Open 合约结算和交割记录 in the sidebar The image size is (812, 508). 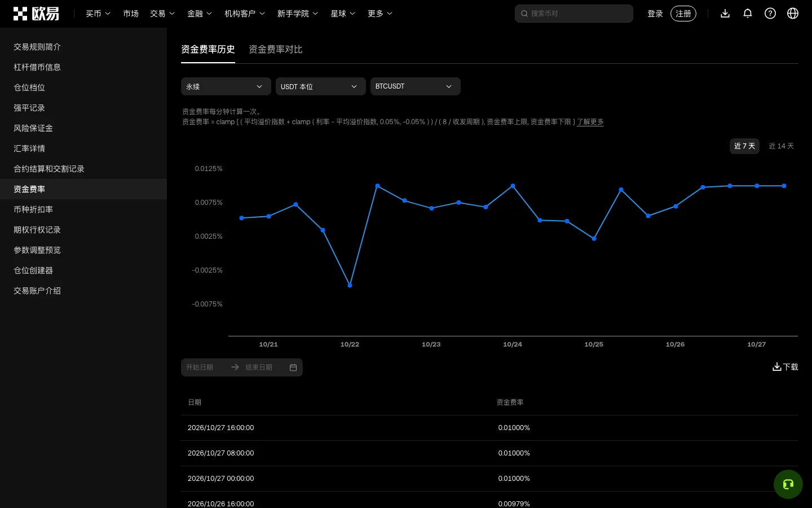[x=83, y=169]
